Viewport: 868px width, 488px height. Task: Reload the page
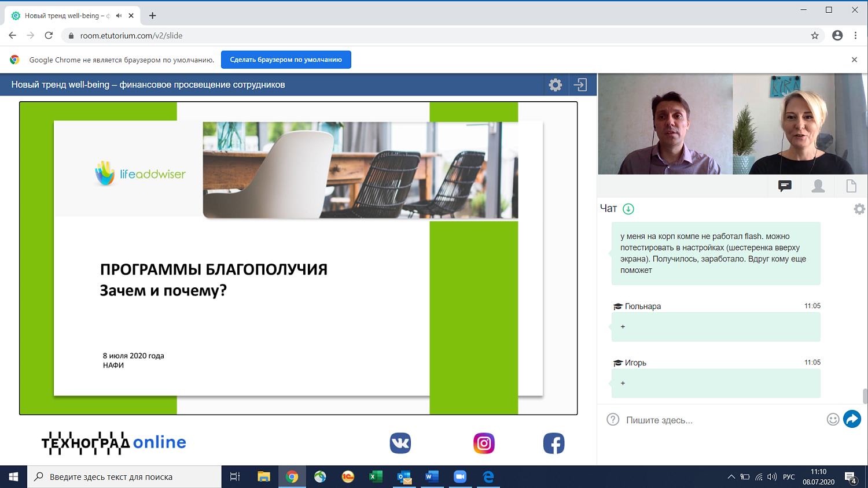click(49, 35)
